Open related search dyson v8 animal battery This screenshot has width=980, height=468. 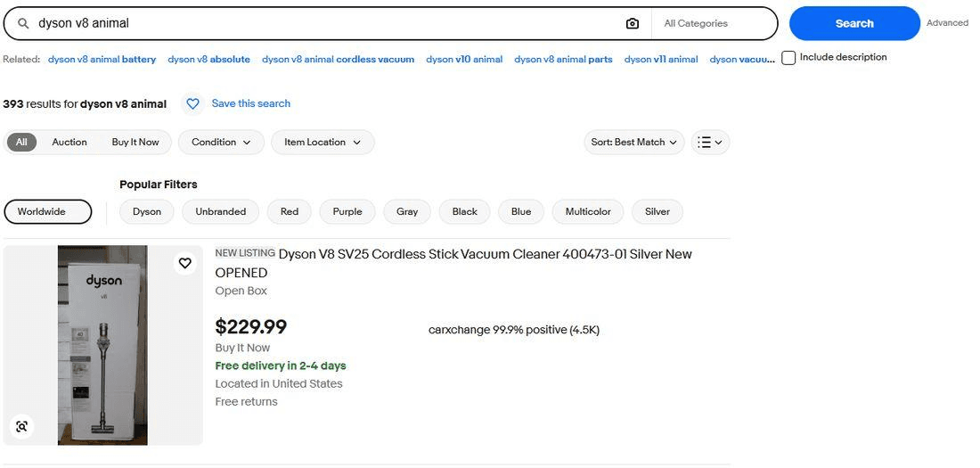102,60
